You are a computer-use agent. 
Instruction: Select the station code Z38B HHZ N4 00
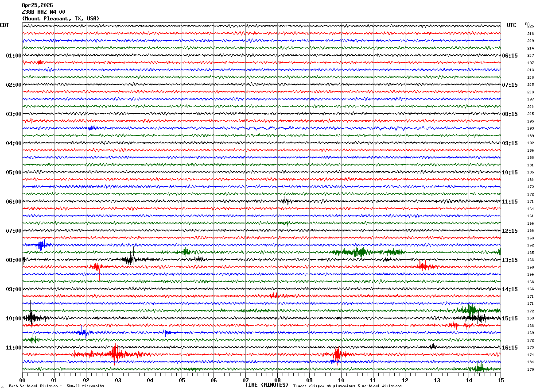pos(43,12)
